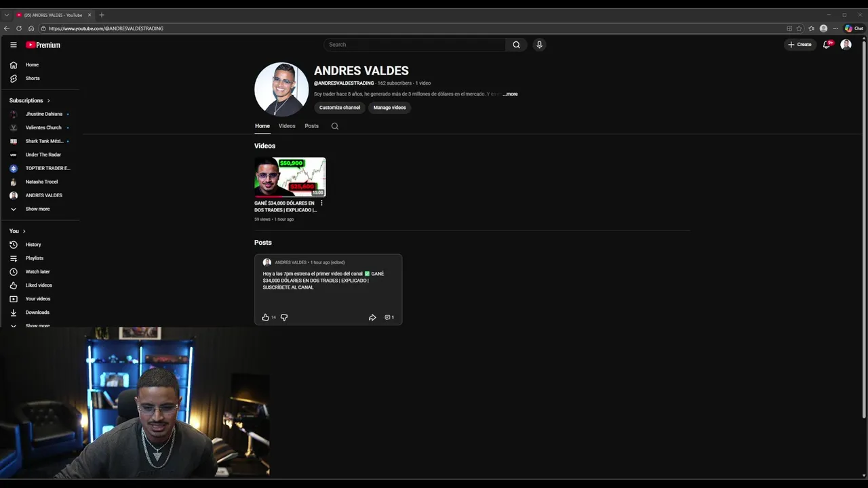Open Liked videos in sidebar

click(41, 285)
